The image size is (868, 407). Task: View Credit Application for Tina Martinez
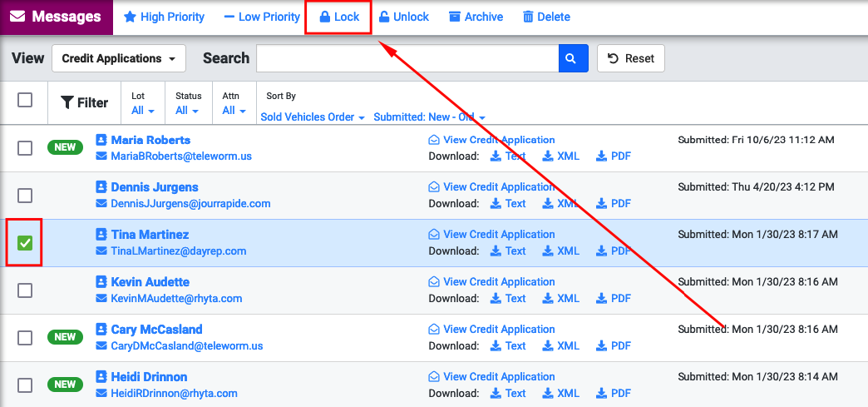491,235
